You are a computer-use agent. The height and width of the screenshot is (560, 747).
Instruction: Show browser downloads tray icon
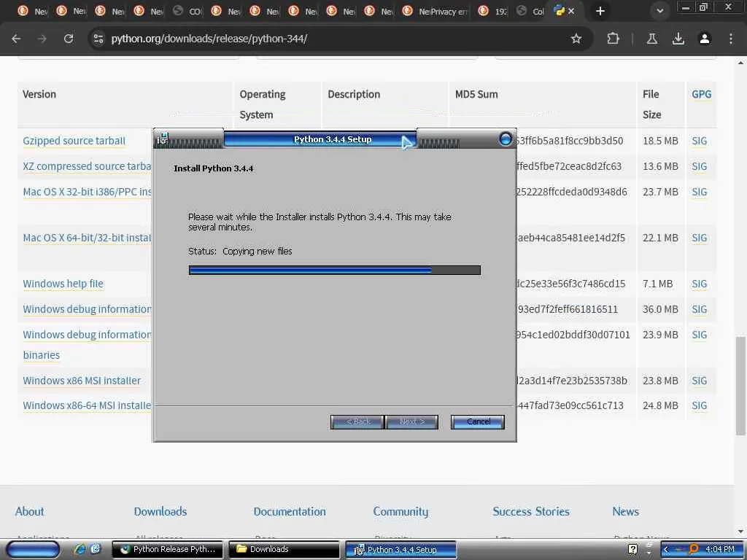(x=678, y=39)
